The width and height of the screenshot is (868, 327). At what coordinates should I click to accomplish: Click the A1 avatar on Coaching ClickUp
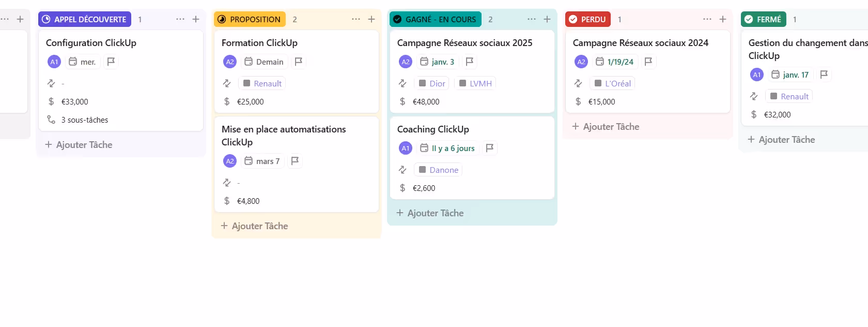pyautogui.click(x=406, y=148)
